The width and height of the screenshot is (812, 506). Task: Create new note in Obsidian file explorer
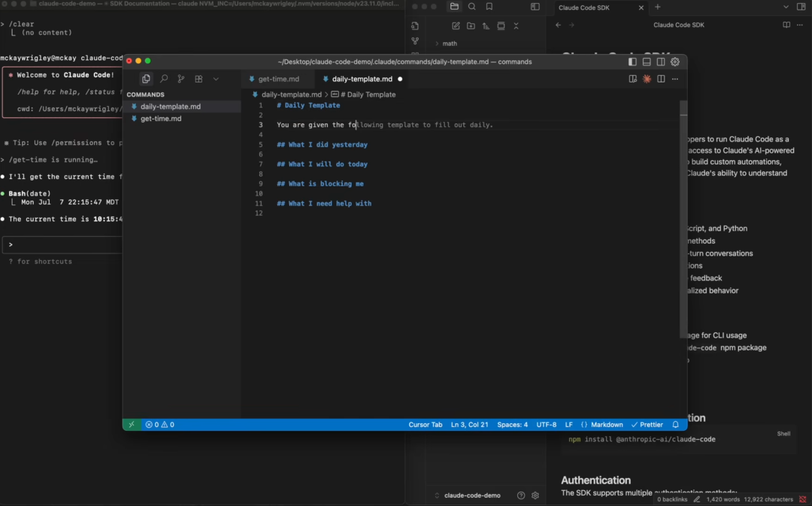456,26
